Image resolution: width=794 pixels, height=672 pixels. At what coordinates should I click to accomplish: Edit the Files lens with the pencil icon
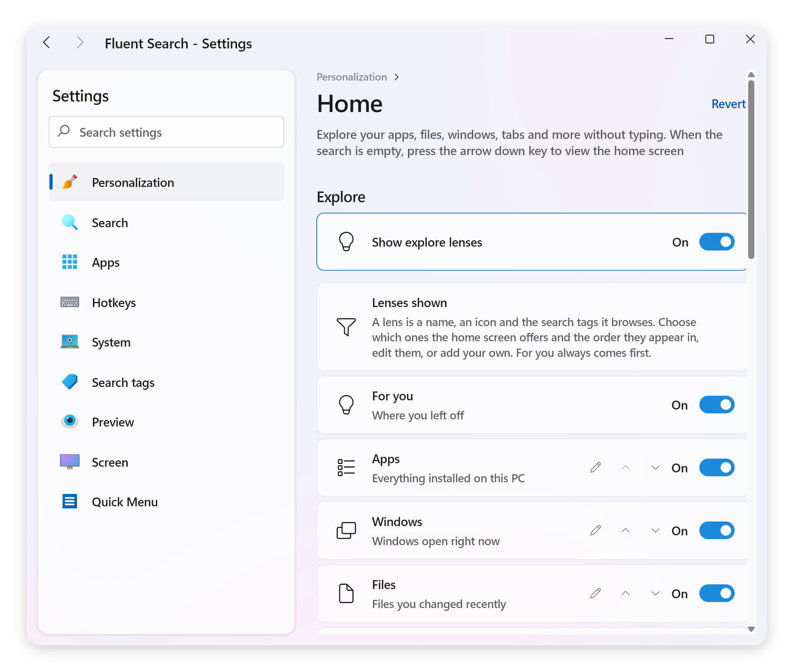(x=595, y=593)
